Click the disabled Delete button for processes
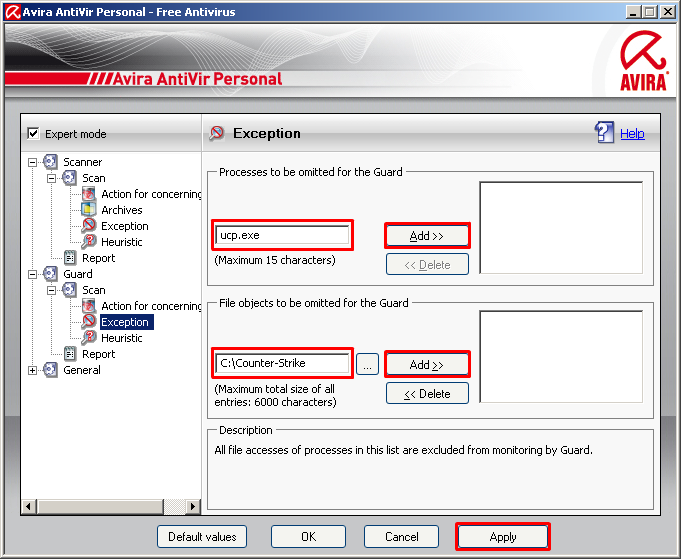 click(x=427, y=265)
